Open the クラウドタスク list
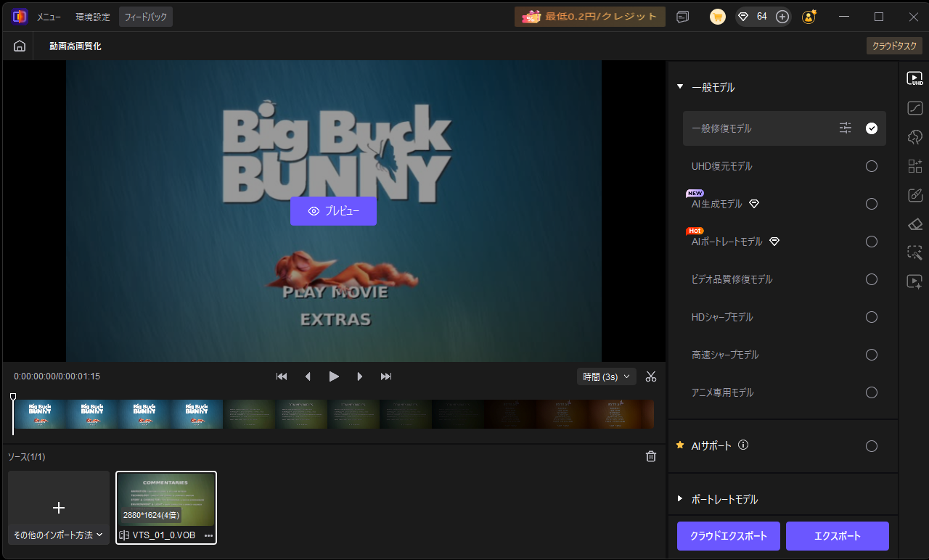The height and width of the screenshot is (560, 929). pos(894,46)
